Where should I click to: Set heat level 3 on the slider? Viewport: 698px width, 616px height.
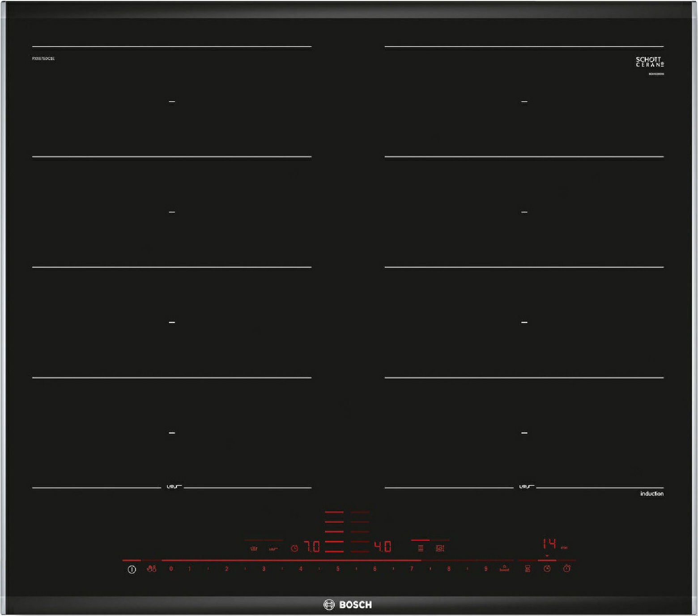[x=264, y=569]
